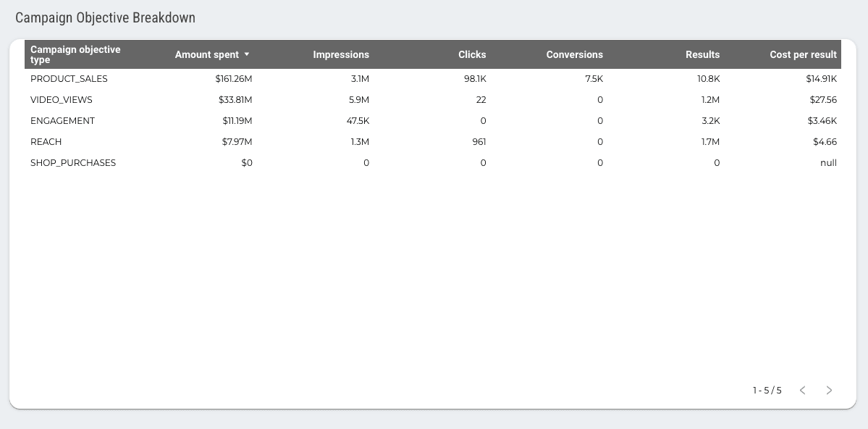This screenshot has width=868, height=429.
Task: Click the 5.9M impressions cell
Action: click(359, 100)
